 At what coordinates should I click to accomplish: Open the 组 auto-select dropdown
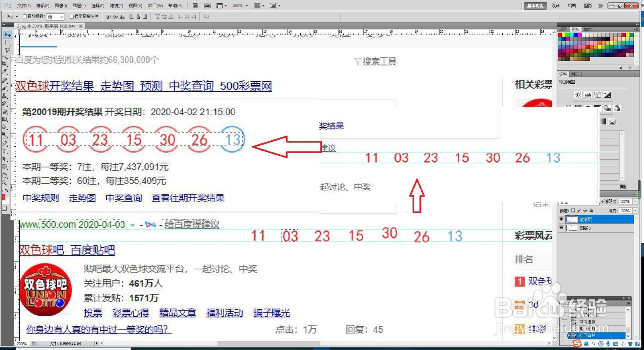56,17
